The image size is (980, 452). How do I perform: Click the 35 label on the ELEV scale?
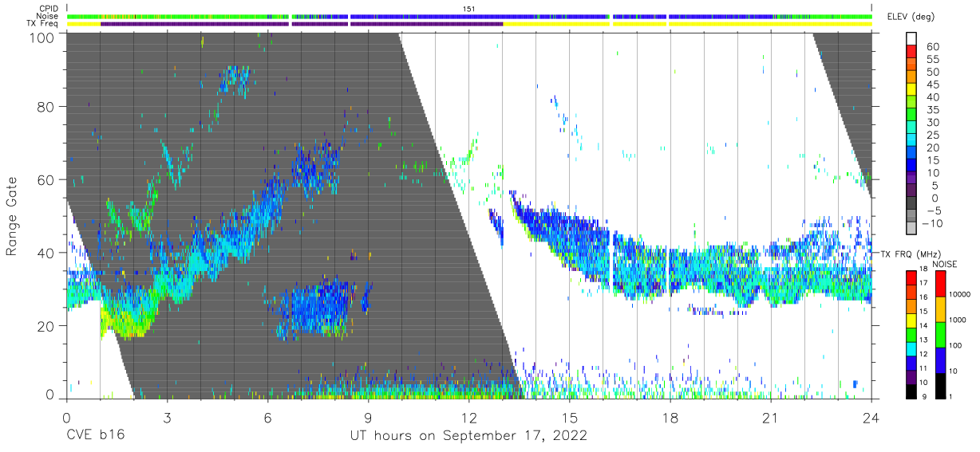point(932,110)
